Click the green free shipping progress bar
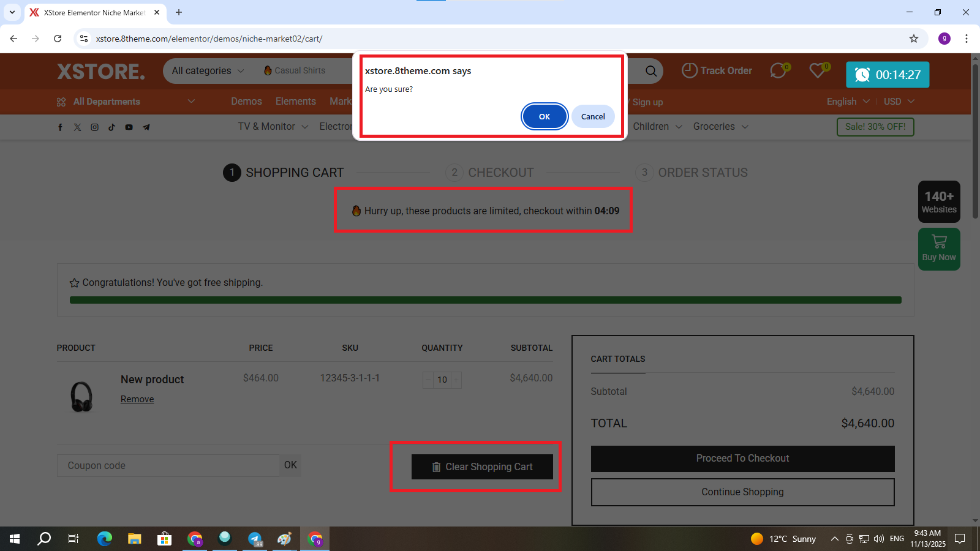The height and width of the screenshot is (551, 980). click(x=485, y=300)
